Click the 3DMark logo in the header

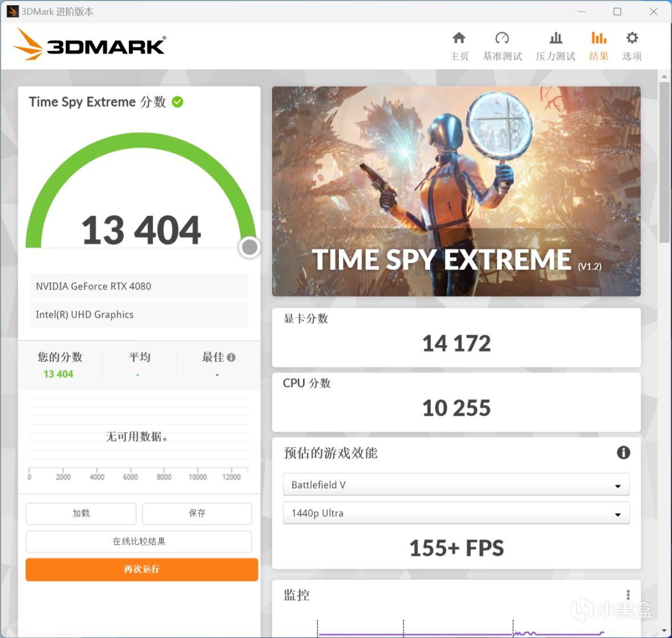click(x=90, y=44)
